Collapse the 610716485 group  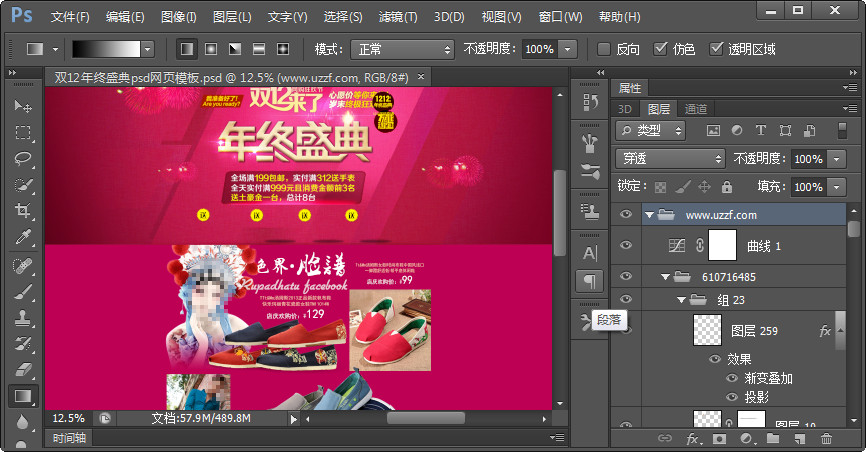tap(666, 277)
